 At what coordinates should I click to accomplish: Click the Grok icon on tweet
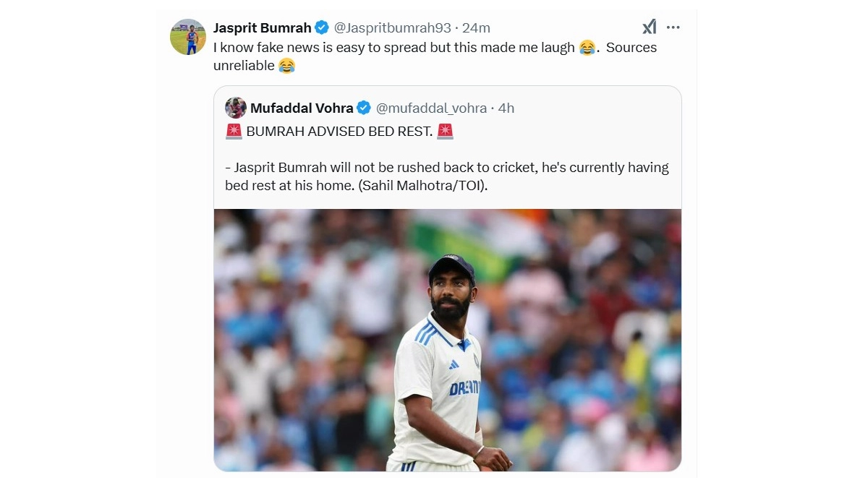pyautogui.click(x=650, y=27)
